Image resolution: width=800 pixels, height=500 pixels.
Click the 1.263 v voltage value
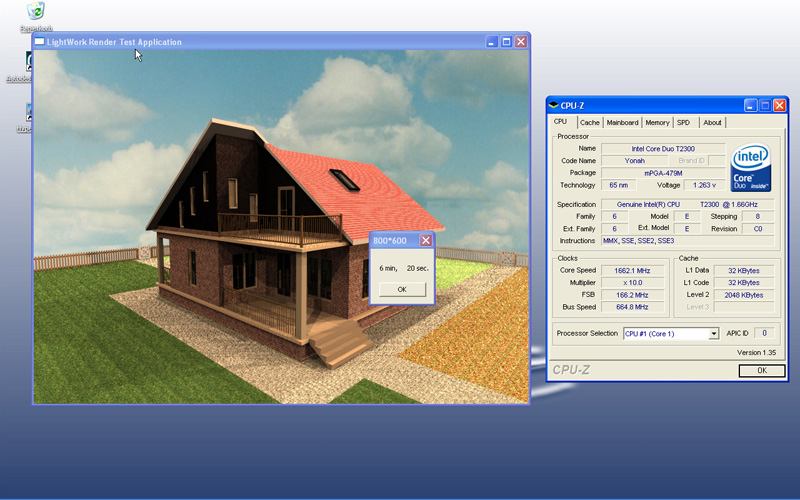point(704,185)
